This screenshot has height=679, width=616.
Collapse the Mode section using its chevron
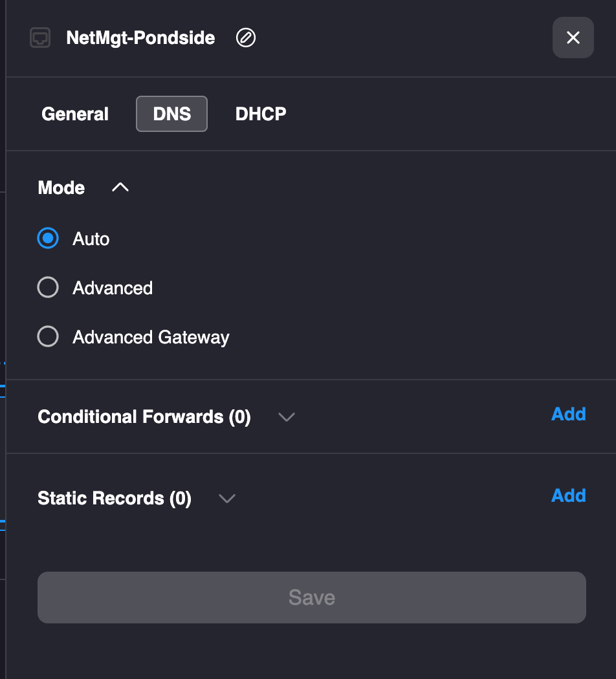[x=120, y=188]
